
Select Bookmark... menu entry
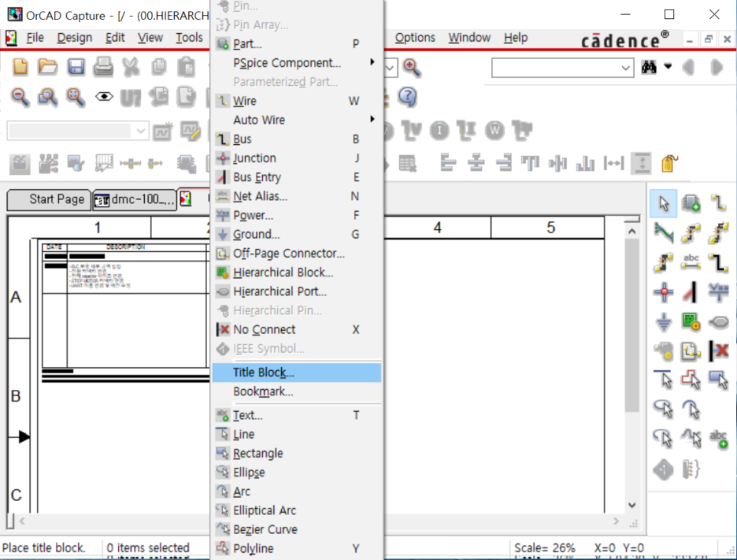[297, 391]
